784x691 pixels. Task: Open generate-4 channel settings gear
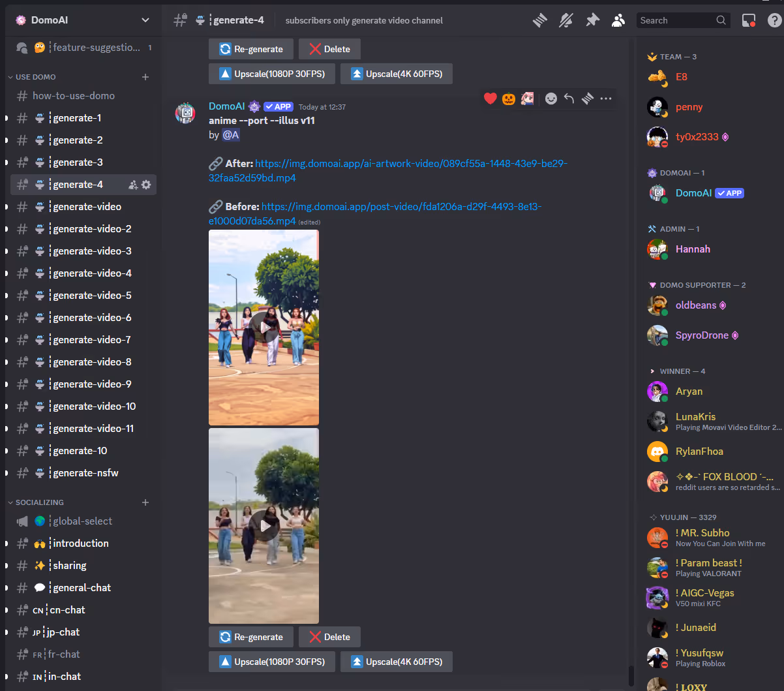pyautogui.click(x=146, y=185)
